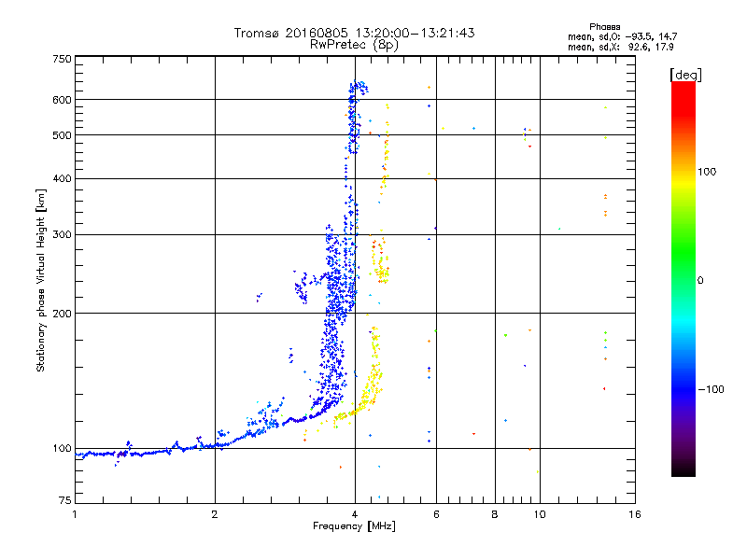The height and width of the screenshot is (560, 747).
Task: Click the y-axis tick label '750'
Action: (x=62, y=59)
